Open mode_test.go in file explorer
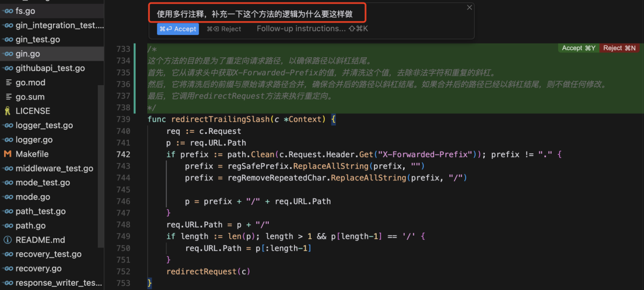Viewport: 644px width, 290px height. coord(52,183)
